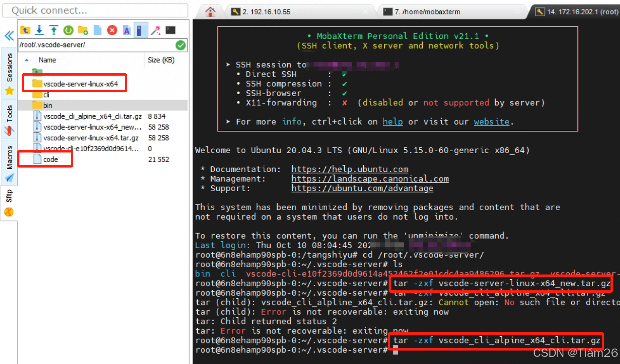Open the bin folder in file list
This screenshot has height=364, width=620.
point(48,105)
